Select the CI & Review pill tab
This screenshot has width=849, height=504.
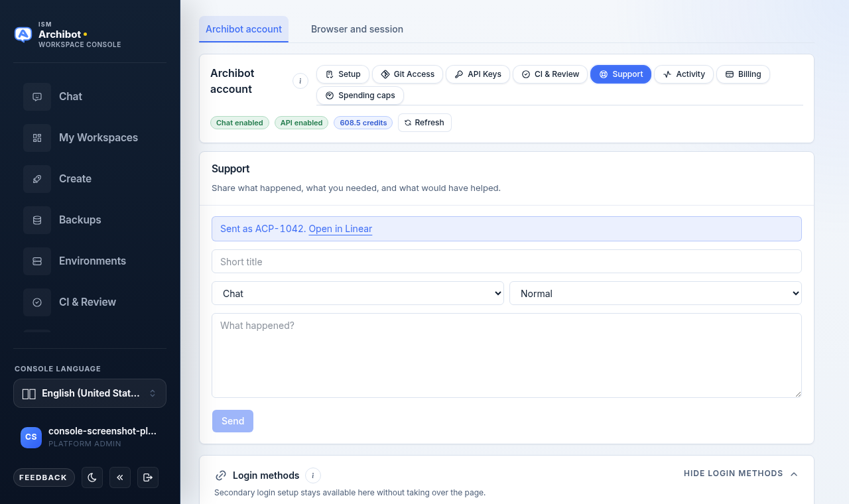coord(550,74)
